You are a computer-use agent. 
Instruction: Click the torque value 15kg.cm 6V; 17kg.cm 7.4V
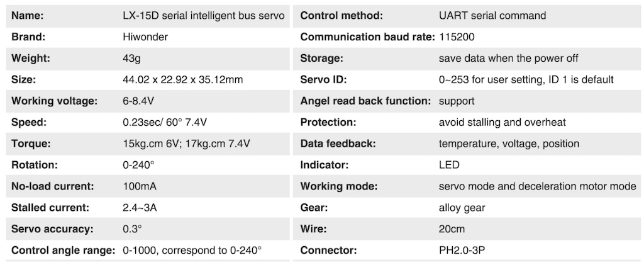tap(187, 144)
